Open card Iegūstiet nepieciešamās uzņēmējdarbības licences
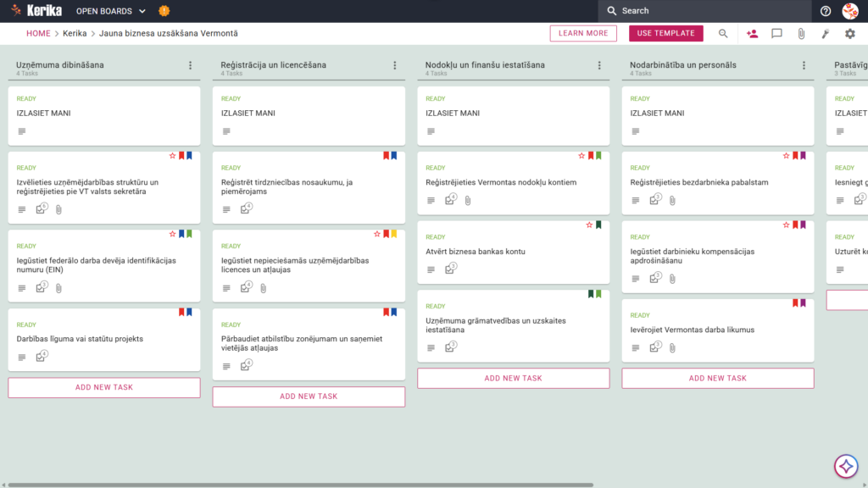The width and height of the screenshot is (868, 488). pyautogui.click(x=309, y=266)
